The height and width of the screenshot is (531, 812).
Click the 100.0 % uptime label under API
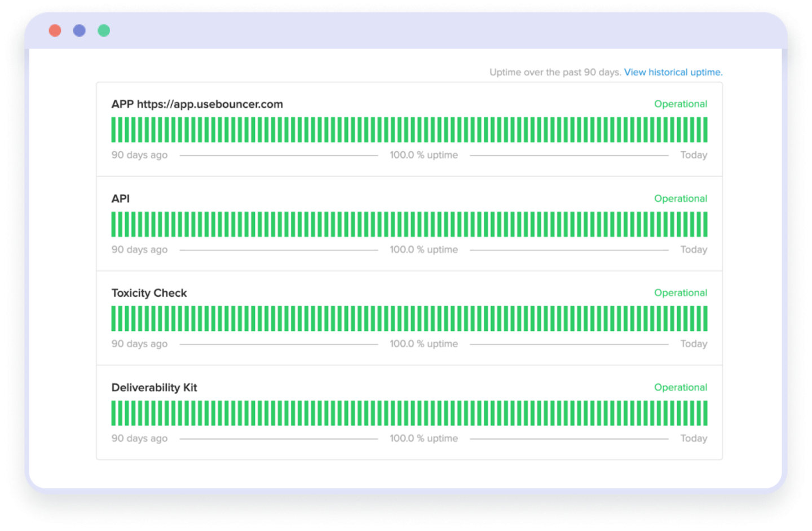tap(423, 249)
